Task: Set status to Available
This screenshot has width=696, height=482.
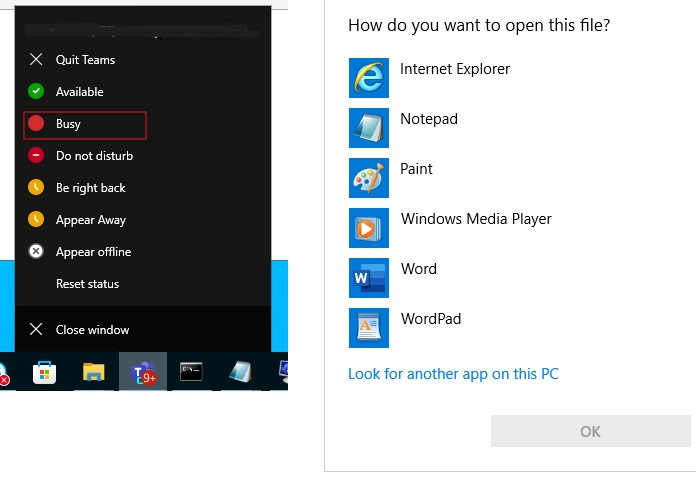Action: point(143,91)
